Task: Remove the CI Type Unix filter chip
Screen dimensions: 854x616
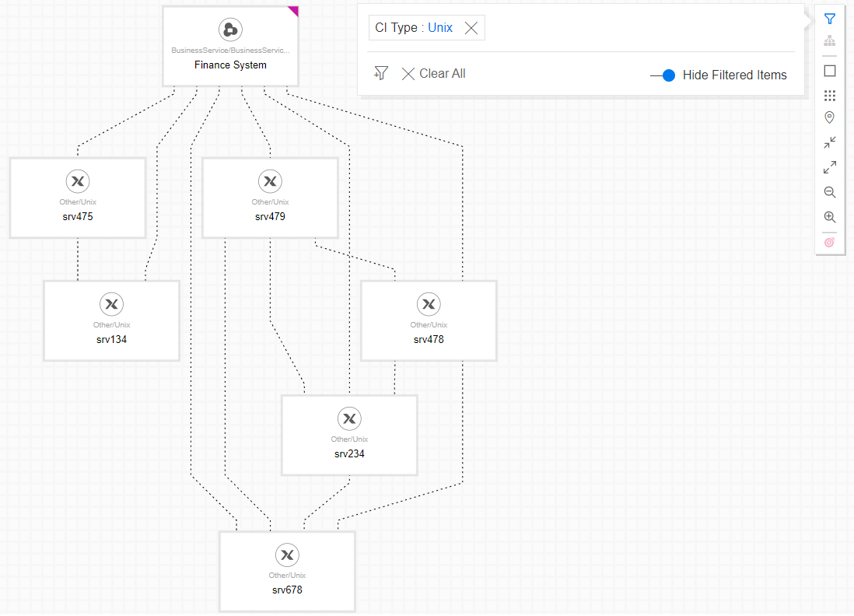Action: tap(471, 27)
